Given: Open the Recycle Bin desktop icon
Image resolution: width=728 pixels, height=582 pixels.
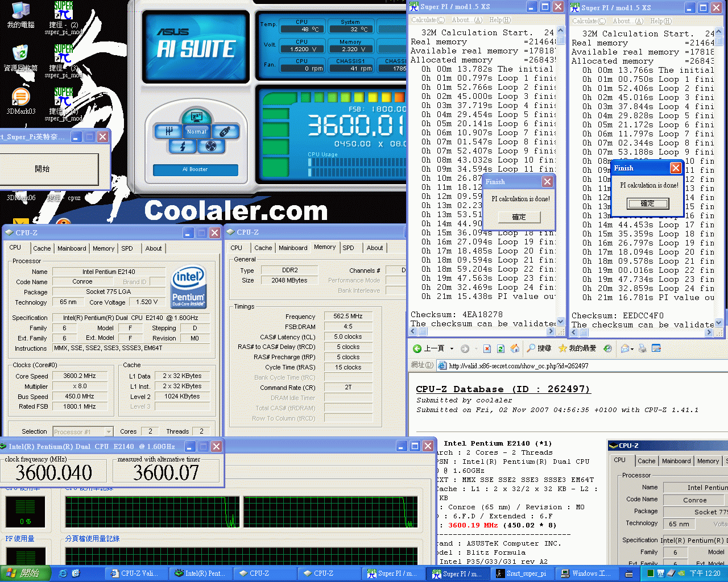Looking at the screenshot, I should click(21, 58).
